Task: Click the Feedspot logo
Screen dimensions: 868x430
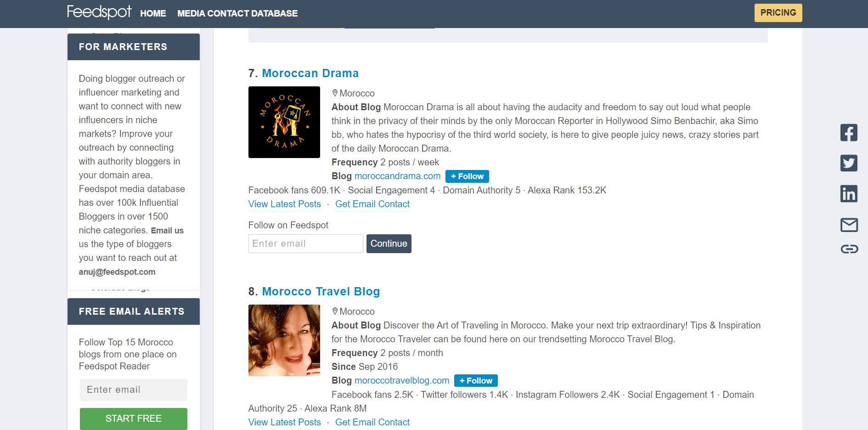Action: (x=99, y=12)
